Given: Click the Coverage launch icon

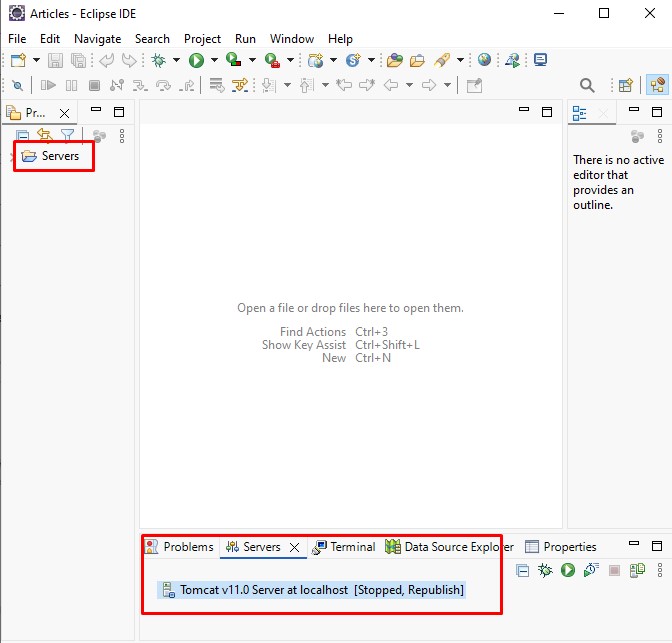Looking at the screenshot, I should click(x=234, y=60).
